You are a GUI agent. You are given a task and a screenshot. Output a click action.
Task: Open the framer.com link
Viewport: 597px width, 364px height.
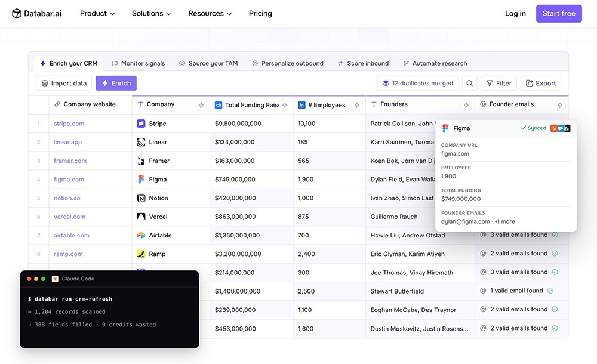tap(70, 161)
